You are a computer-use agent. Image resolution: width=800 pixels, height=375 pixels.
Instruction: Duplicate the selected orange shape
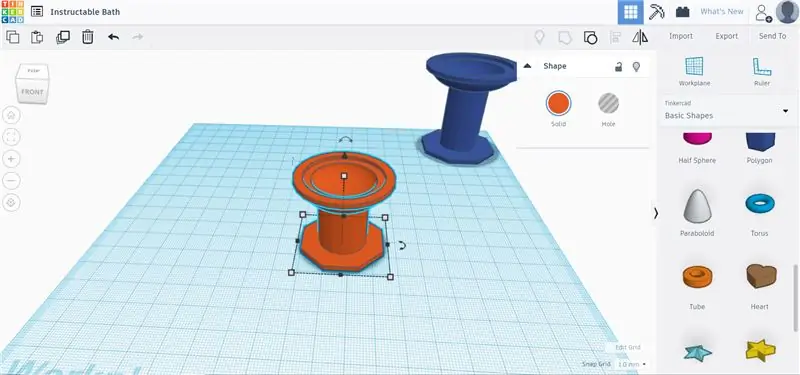(x=63, y=37)
